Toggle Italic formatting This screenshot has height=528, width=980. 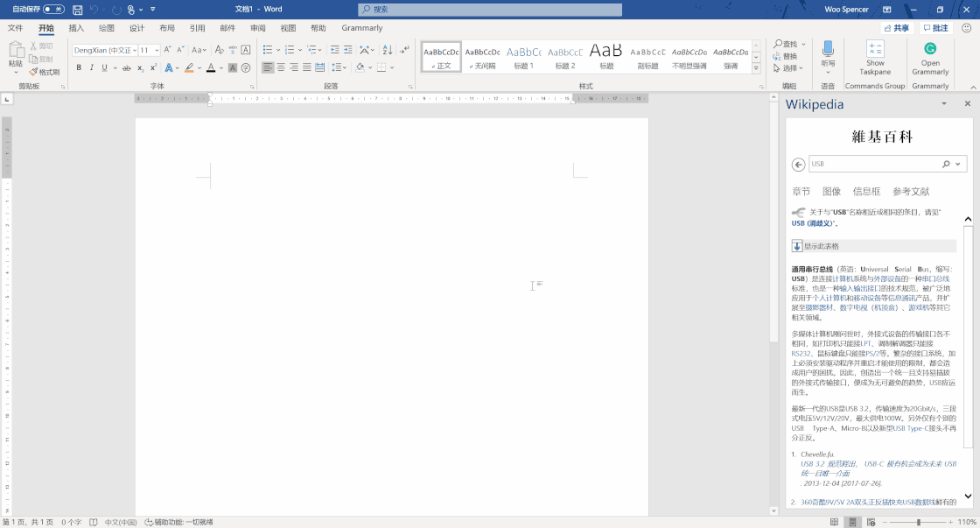[x=92, y=68]
